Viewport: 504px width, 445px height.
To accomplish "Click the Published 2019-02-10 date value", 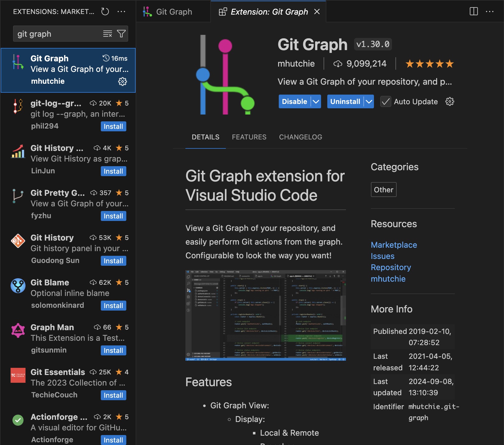I will (430, 337).
